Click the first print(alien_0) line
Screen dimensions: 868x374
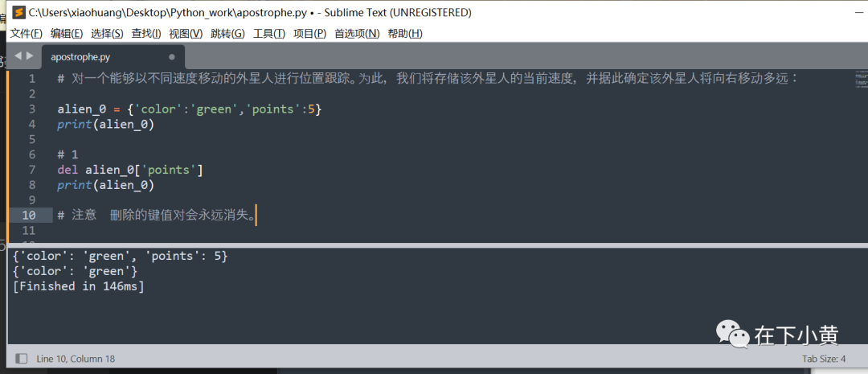[x=106, y=125]
